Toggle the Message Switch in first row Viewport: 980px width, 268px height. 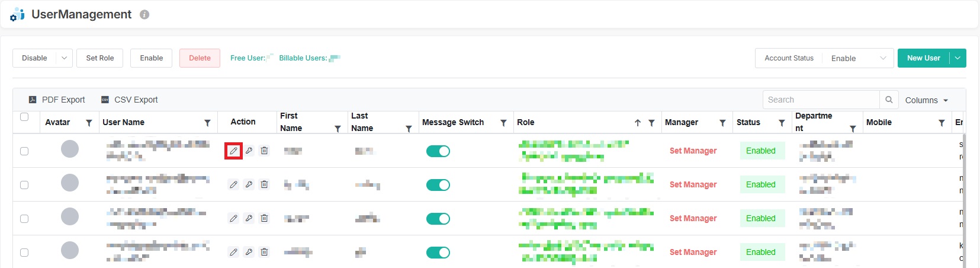pos(438,151)
